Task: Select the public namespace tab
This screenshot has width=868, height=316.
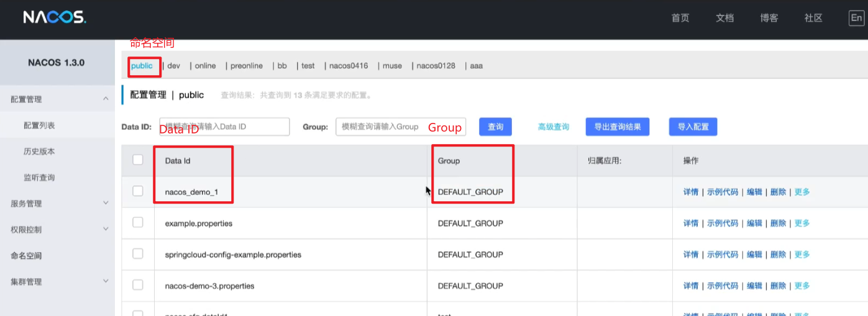Action: tap(142, 66)
